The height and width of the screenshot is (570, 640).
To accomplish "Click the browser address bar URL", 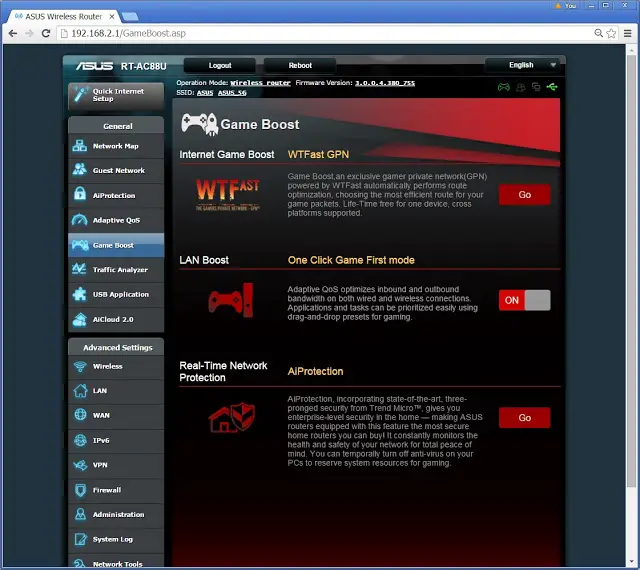I will point(128,33).
